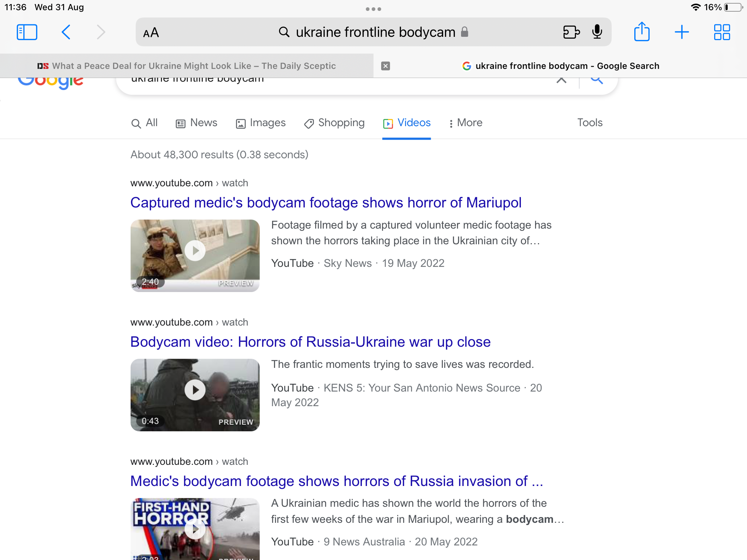
Task: Expand the More search filters menu
Action: 465,123
